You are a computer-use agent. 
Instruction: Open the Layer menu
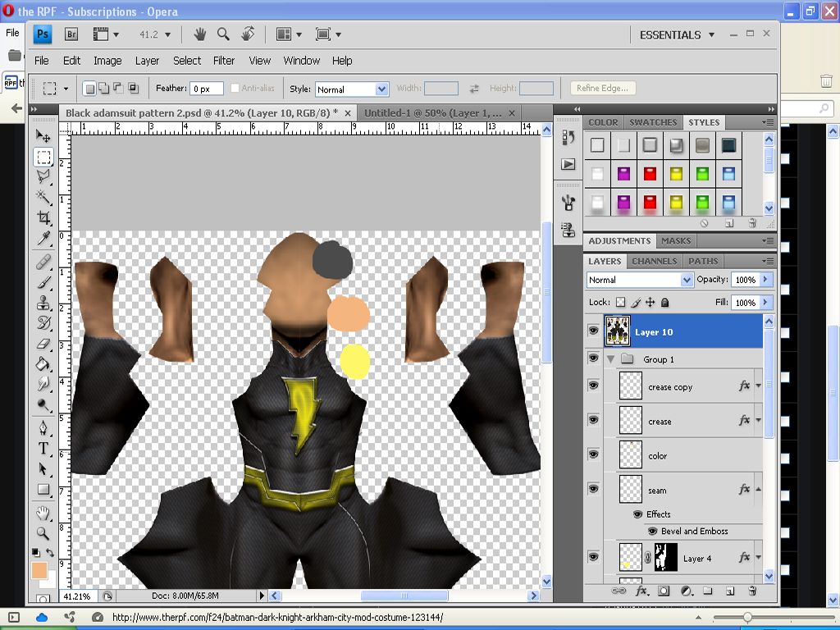[147, 61]
